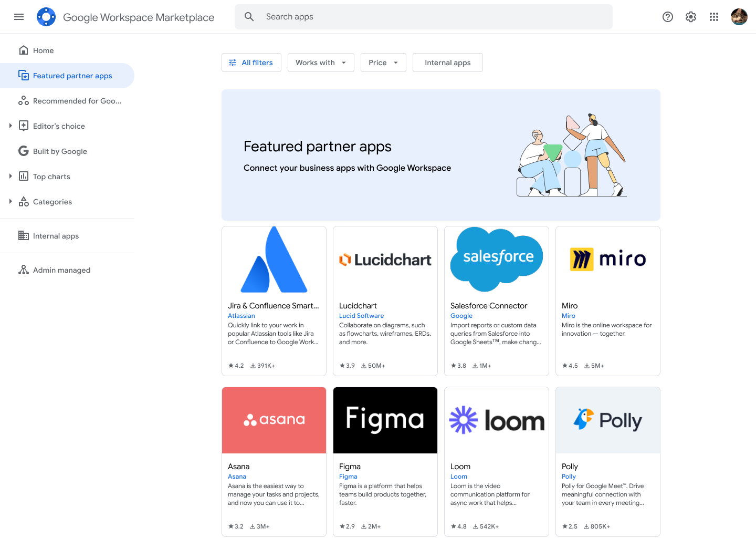
Task: Select Admin managed in sidebar
Action: point(67,270)
